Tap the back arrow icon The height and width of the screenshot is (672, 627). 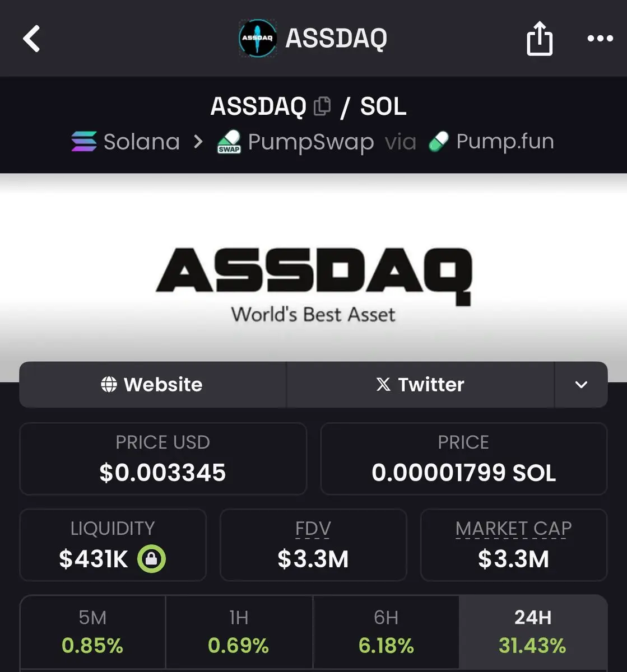pos(31,39)
